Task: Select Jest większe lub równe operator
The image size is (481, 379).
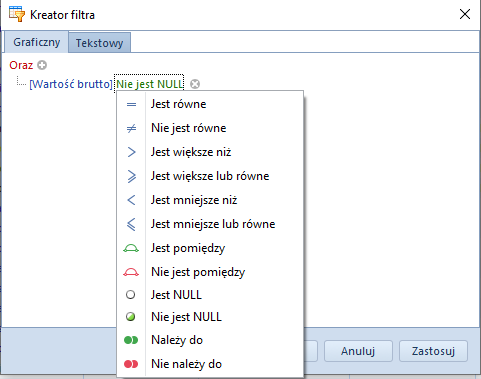Action: pos(210,176)
